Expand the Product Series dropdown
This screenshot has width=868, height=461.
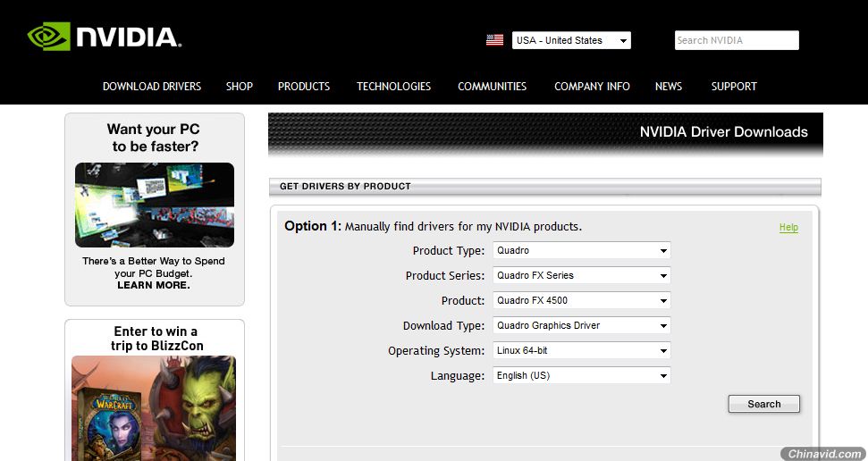pyautogui.click(x=581, y=275)
